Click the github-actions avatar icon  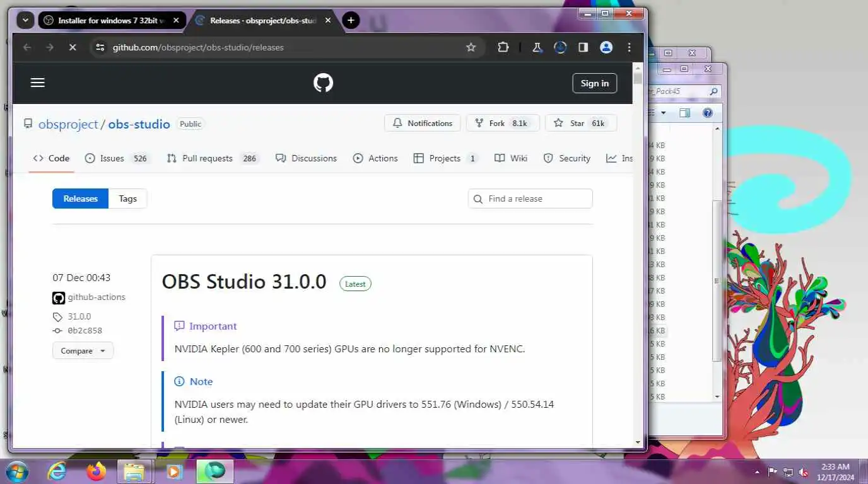59,297
